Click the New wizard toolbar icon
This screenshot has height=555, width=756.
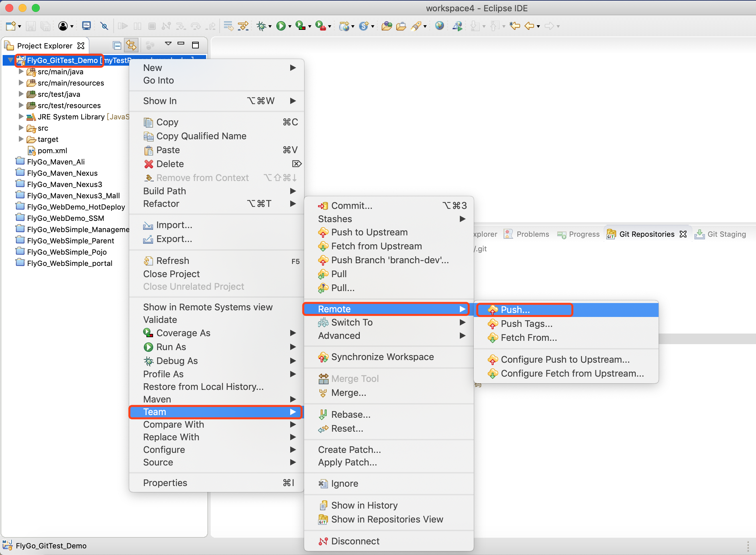[x=11, y=26]
